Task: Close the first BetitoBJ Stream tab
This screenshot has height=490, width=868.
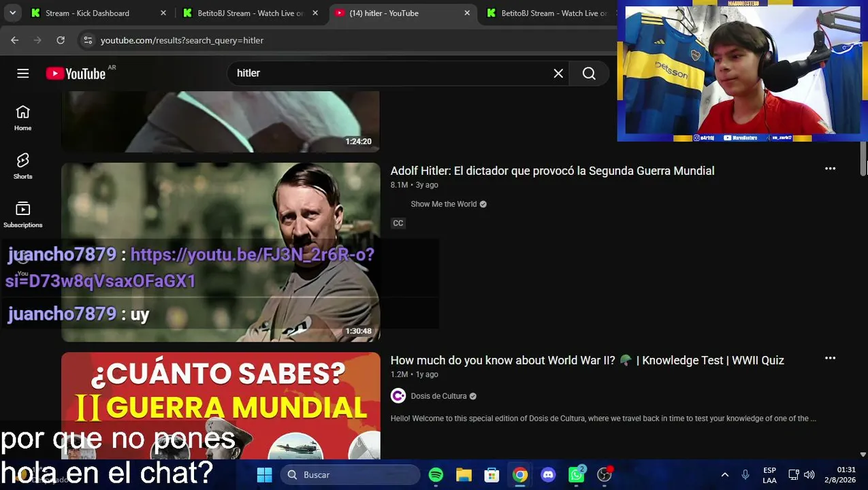Action: [315, 13]
